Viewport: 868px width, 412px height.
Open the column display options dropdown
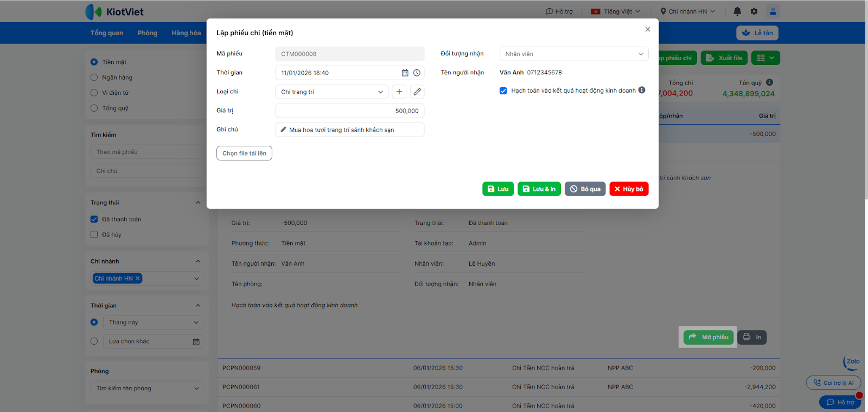[x=765, y=58]
